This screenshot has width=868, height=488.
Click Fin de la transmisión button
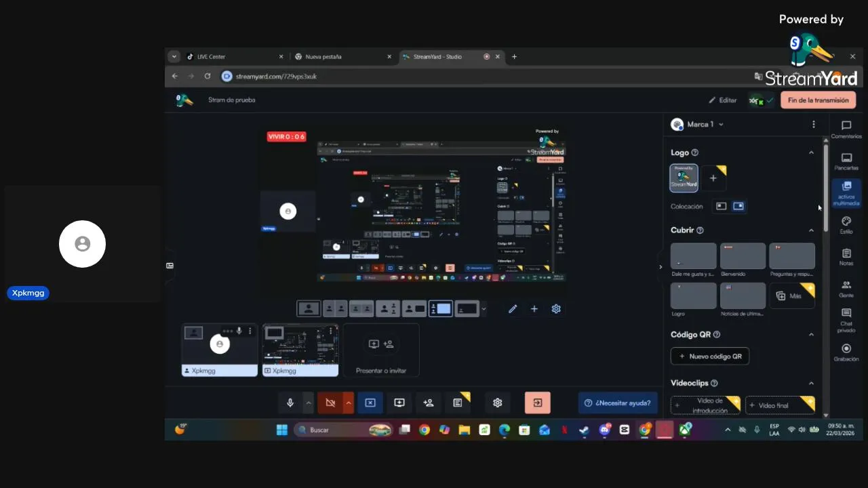(818, 100)
